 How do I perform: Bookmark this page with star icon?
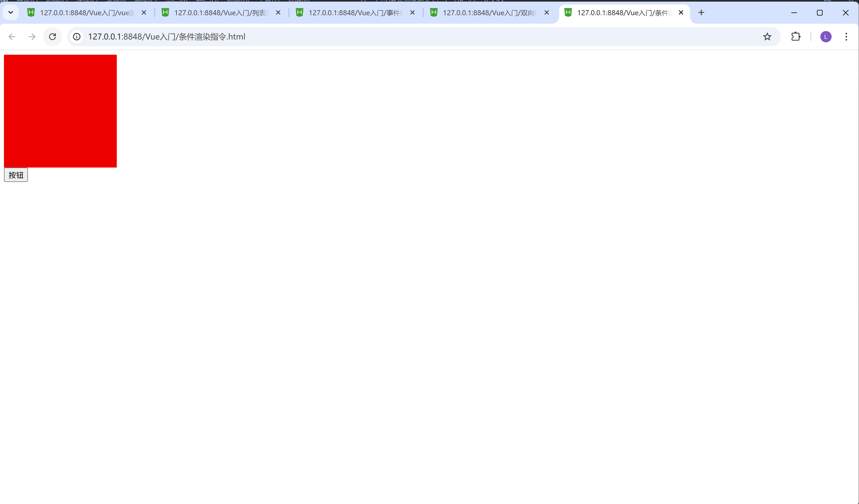[767, 36]
